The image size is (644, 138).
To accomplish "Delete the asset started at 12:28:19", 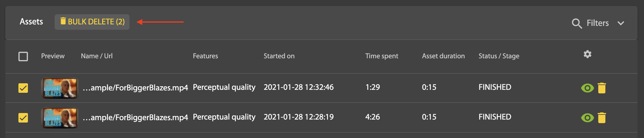I will pos(602,118).
